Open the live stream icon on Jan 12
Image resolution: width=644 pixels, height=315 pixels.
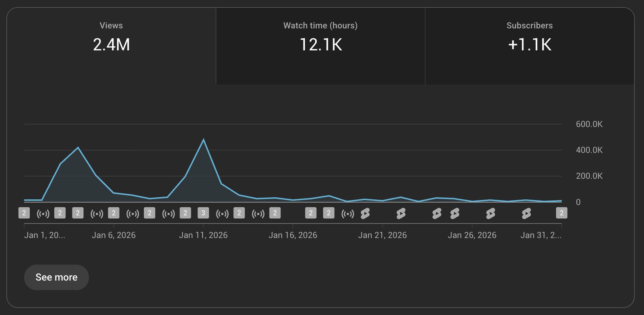pos(222,214)
